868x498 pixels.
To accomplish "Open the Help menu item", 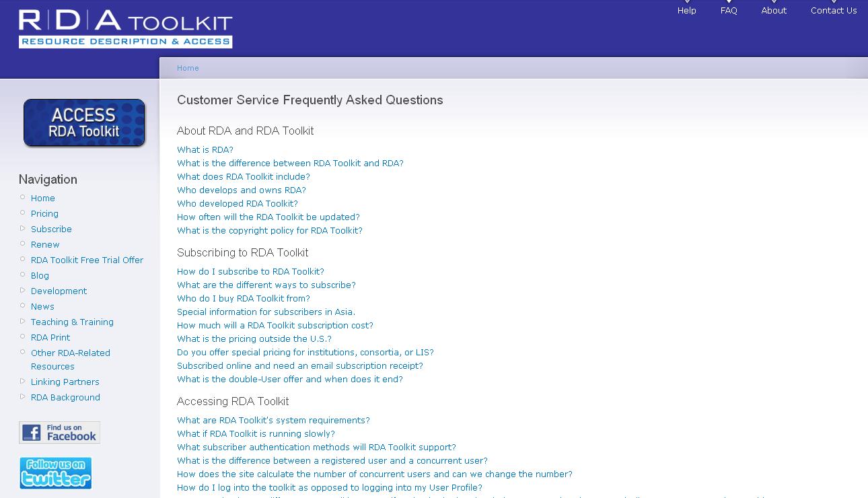I will click(x=686, y=10).
